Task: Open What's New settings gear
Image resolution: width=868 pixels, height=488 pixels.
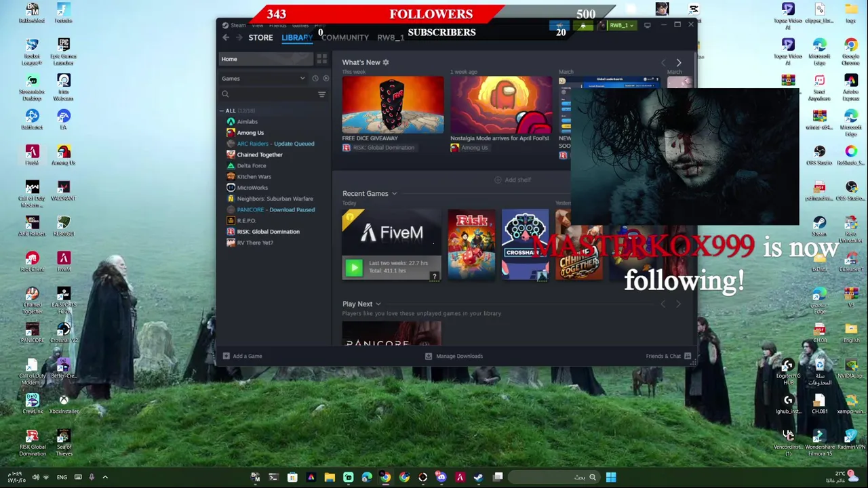Action: [x=386, y=62]
